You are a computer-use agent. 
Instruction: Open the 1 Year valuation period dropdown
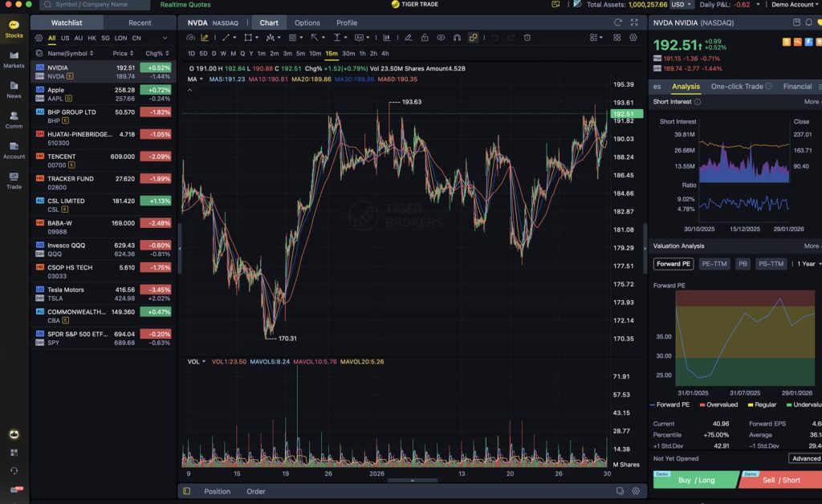pyautogui.click(x=808, y=264)
